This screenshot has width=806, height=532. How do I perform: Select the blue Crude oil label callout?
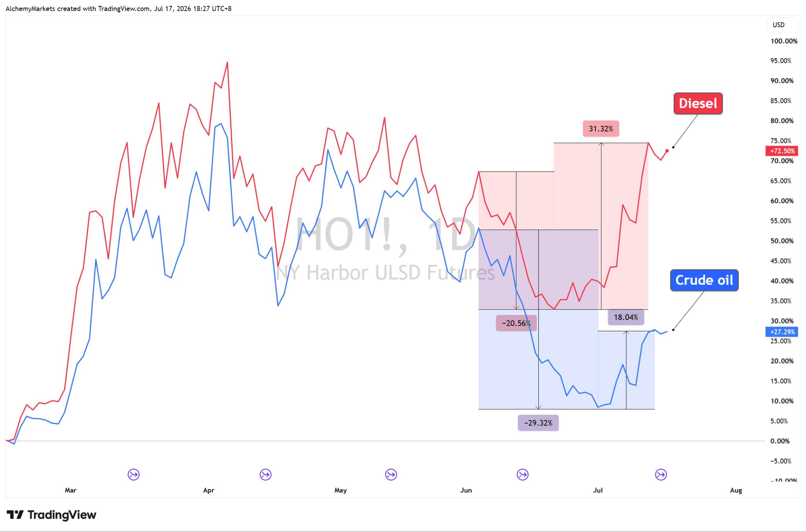pos(704,280)
